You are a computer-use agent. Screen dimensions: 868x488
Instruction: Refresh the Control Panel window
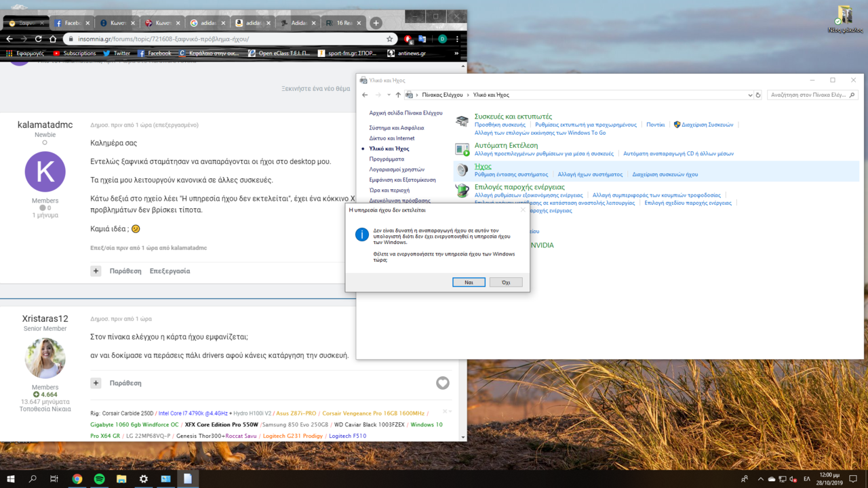pyautogui.click(x=758, y=95)
